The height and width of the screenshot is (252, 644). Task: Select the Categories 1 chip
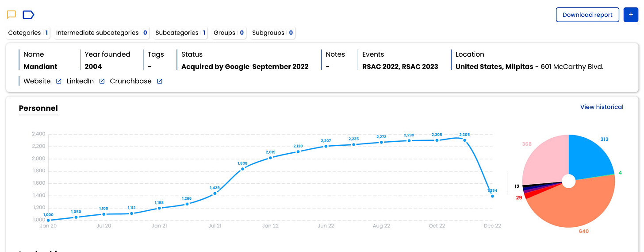(28, 33)
